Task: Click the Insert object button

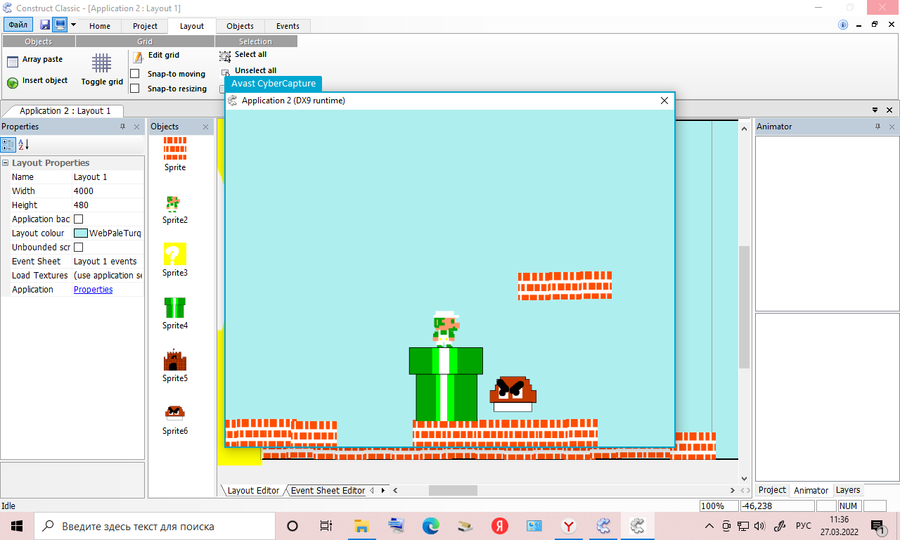Action: pos(37,81)
